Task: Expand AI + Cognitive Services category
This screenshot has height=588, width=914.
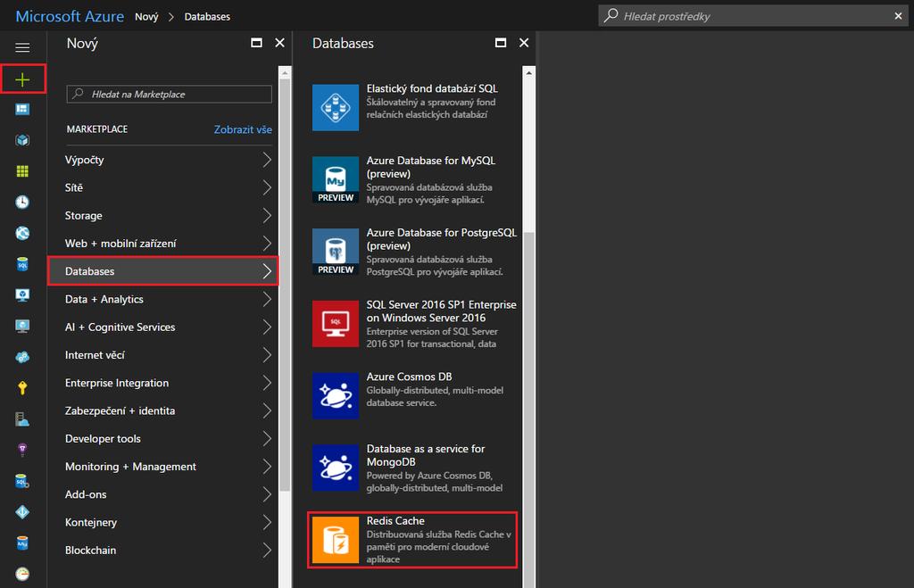Action: pyautogui.click(x=163, y=327)
